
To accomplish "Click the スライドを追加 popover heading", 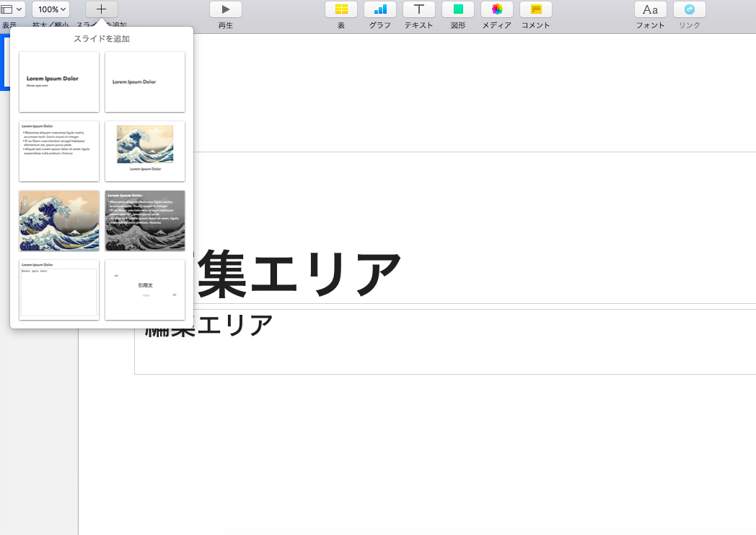I will [x=102, y=38].
